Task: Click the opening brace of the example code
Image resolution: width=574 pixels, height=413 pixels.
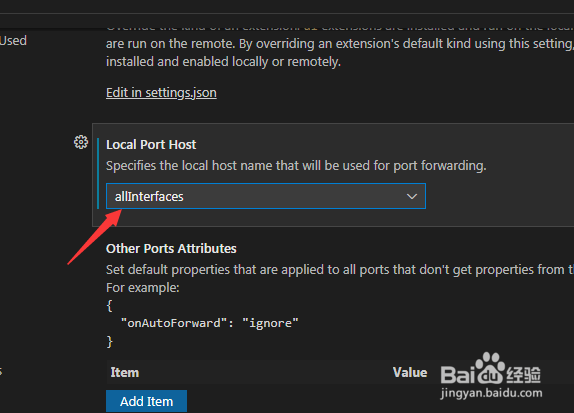Action: coord(109,305)
